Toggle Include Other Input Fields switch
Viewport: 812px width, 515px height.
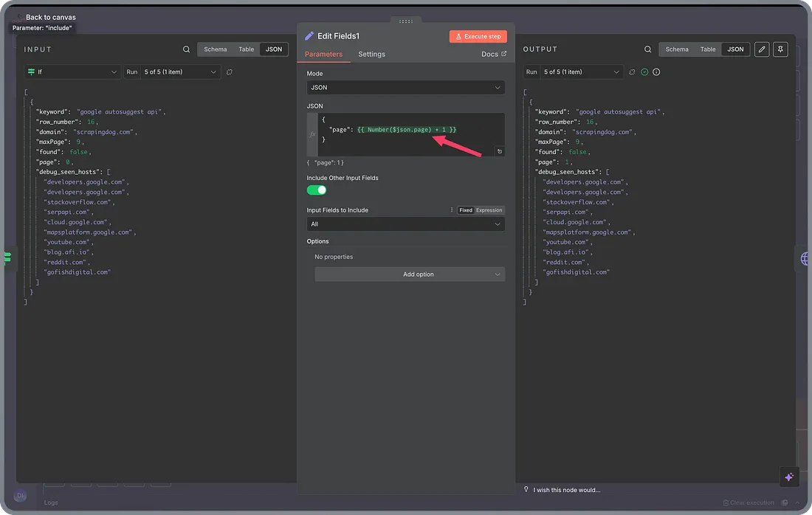pyautogui.click(x=317, y=190)
